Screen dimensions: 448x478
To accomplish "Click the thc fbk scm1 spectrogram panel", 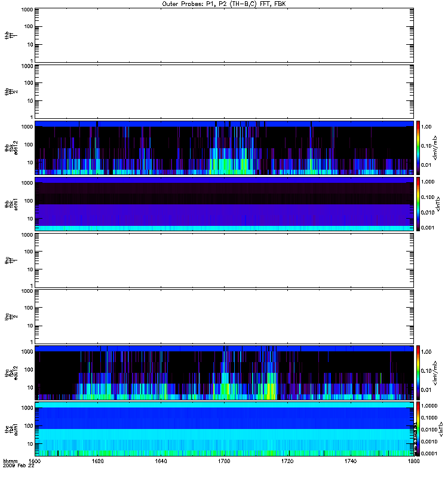I will (224, 429).
